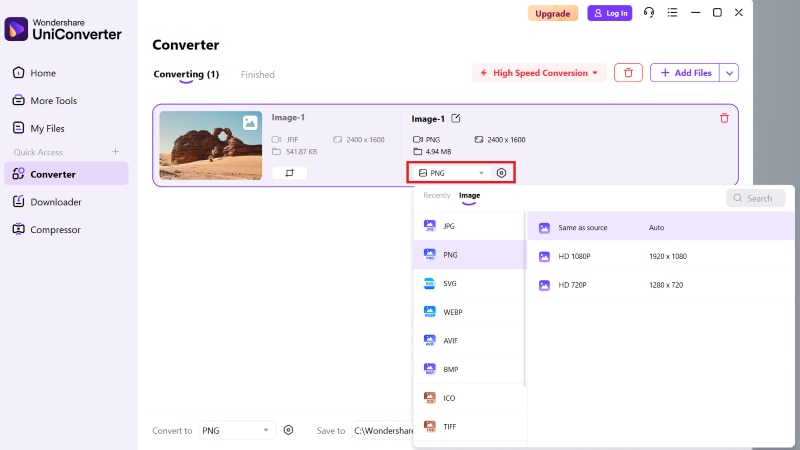Open the headset support icon

(x=648, y=12)
